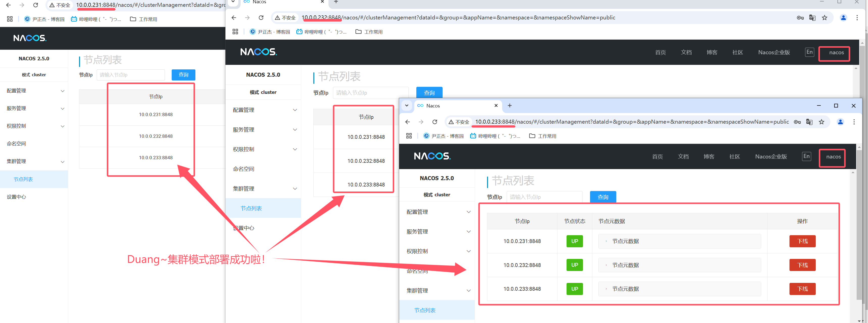Click the back arrow in the 10.0.0.232 window
This screenshot has width=868, height=323.
pos(234,18)
